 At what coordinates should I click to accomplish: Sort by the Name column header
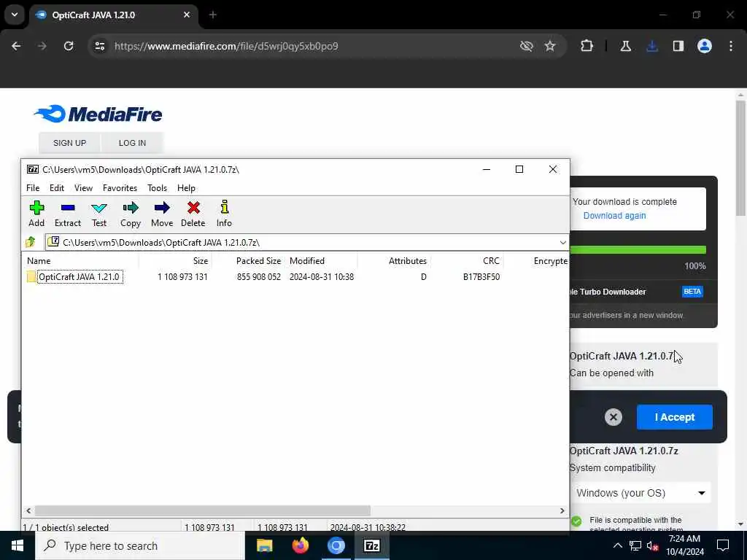[80, 261]
